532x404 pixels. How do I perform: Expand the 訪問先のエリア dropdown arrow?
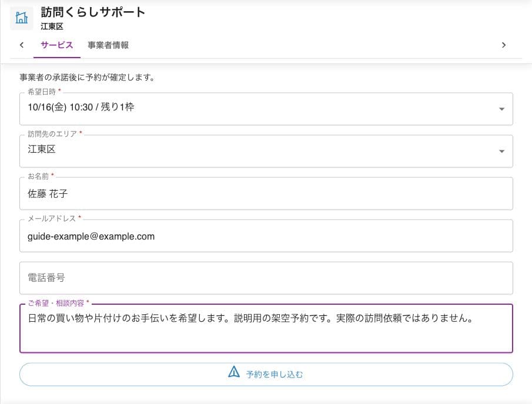coord(501,151)
